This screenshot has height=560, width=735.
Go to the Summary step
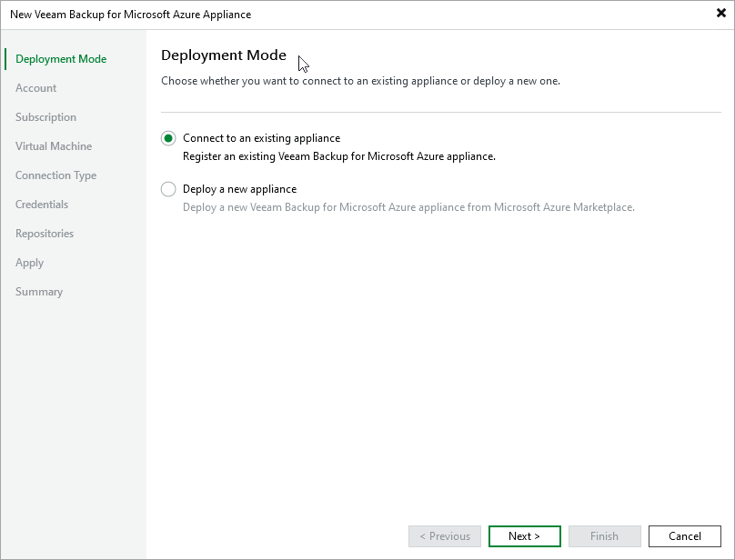tap(39, 292)
